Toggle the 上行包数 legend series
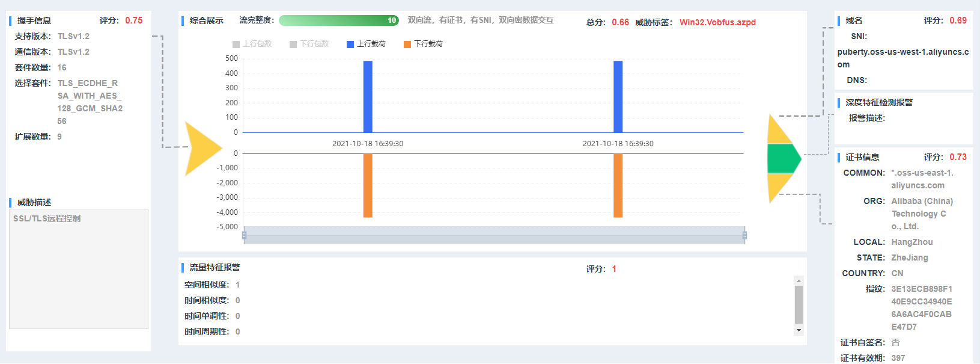 (252, 44)
